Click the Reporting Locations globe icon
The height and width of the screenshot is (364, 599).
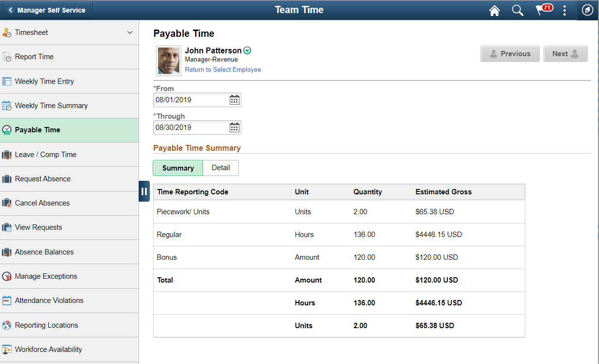point(6,325)
